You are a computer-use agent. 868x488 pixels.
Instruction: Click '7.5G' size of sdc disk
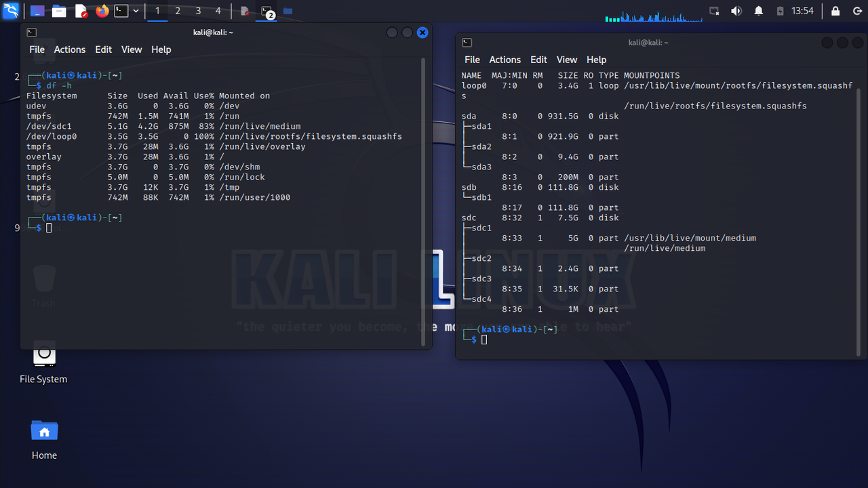point(568,218)
